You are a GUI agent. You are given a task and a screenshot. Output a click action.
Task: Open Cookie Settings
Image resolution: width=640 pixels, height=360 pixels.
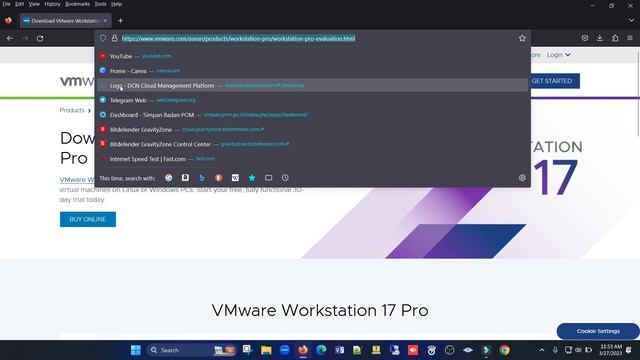tap(598, 331)
